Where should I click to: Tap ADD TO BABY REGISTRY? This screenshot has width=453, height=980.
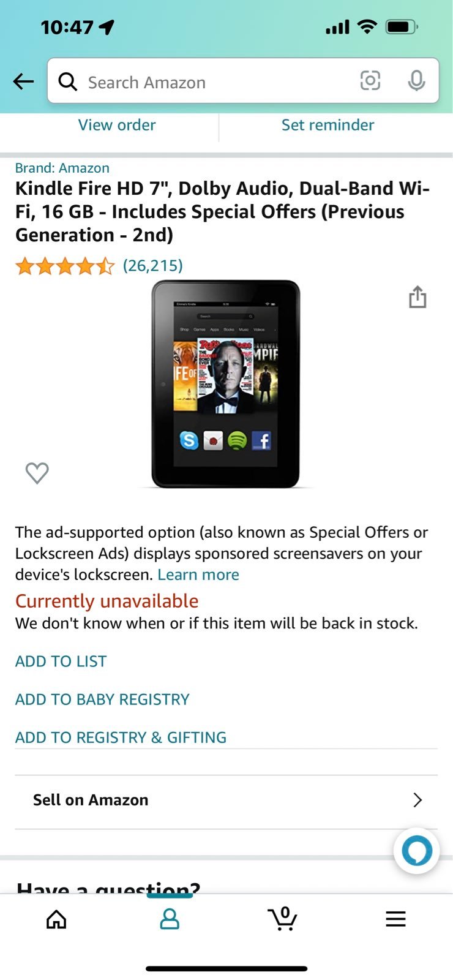point(102,699)
